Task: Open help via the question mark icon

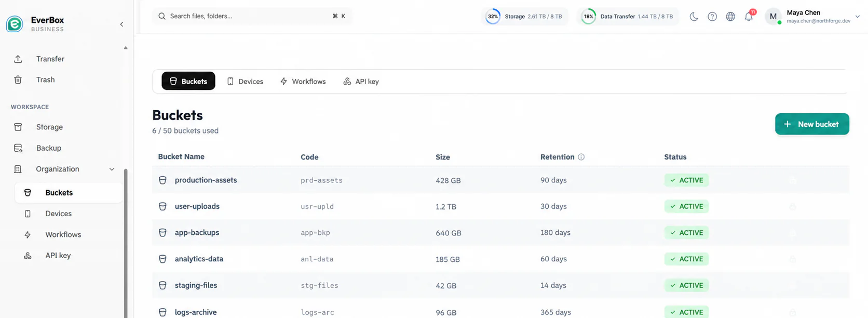Action: [712, 17]
